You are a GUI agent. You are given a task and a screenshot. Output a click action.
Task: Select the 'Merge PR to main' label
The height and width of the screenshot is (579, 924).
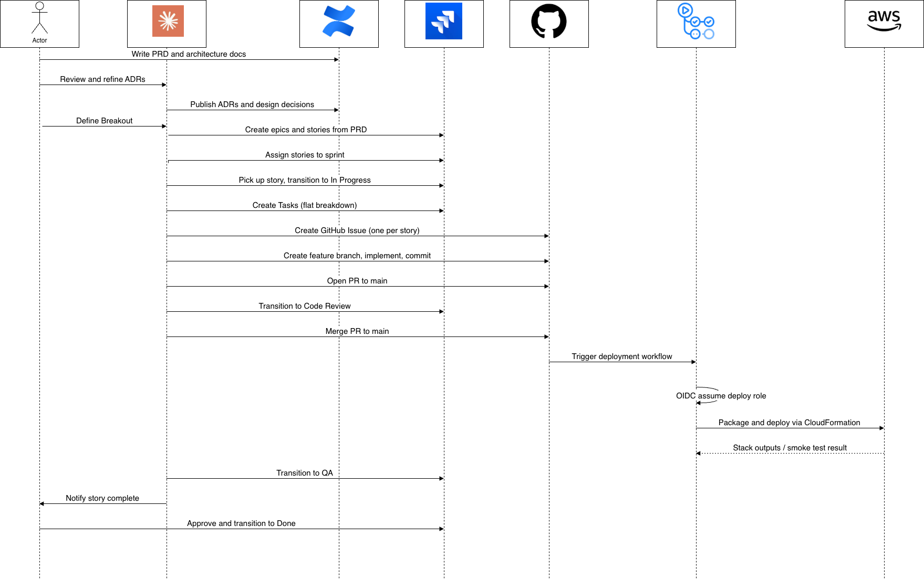point(357,331)
